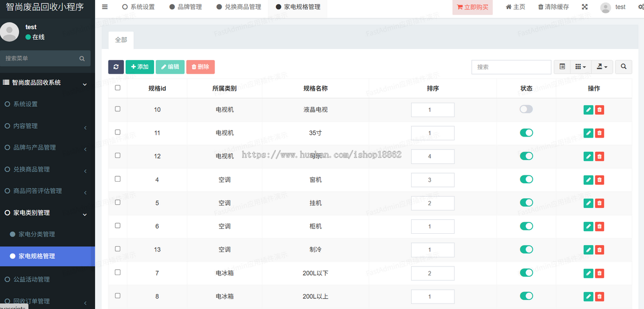The image size is (644, 309).
Task: Click 清除缓存 clear cache link
Action: (x=554, y=8)
